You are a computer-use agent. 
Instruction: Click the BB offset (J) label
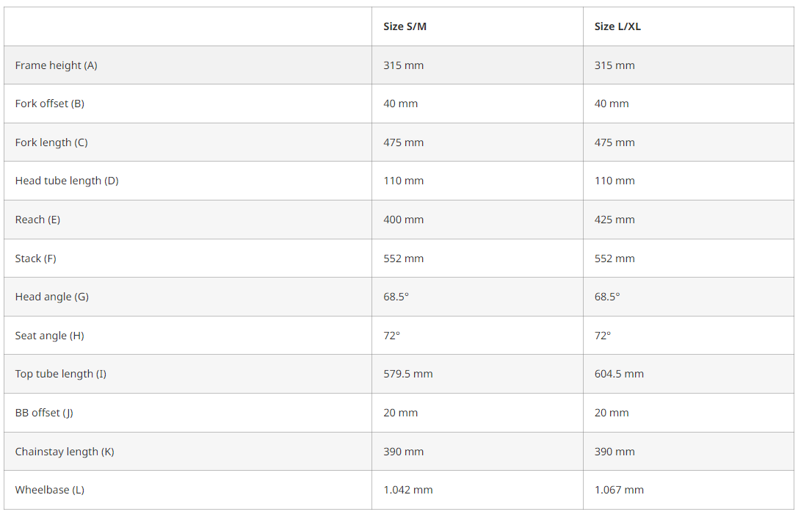pos(44,413)
